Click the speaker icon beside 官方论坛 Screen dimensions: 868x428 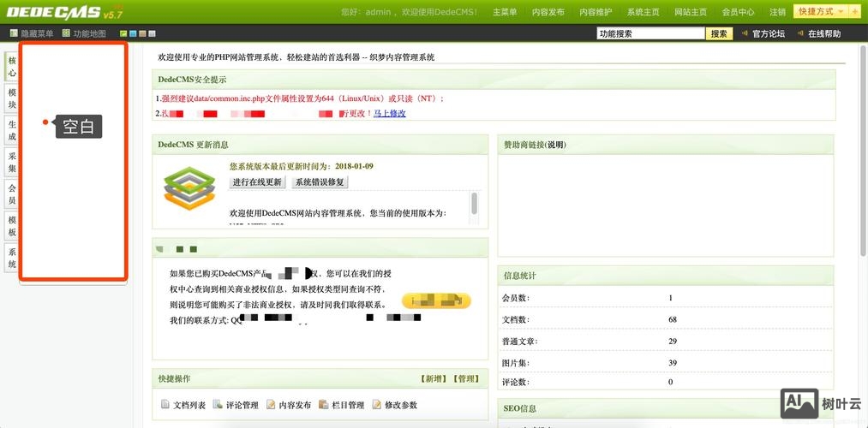[745, 33]
